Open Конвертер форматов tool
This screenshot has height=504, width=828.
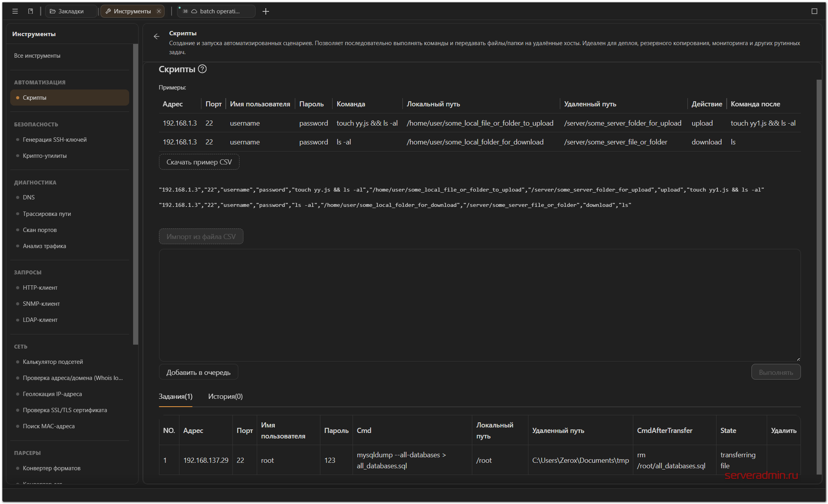[70, 468]
